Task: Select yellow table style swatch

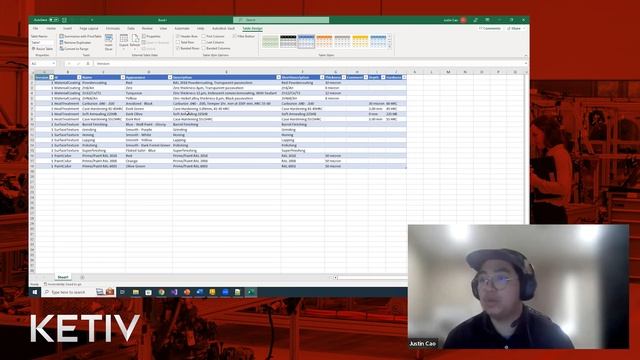Action: [360, 42]
